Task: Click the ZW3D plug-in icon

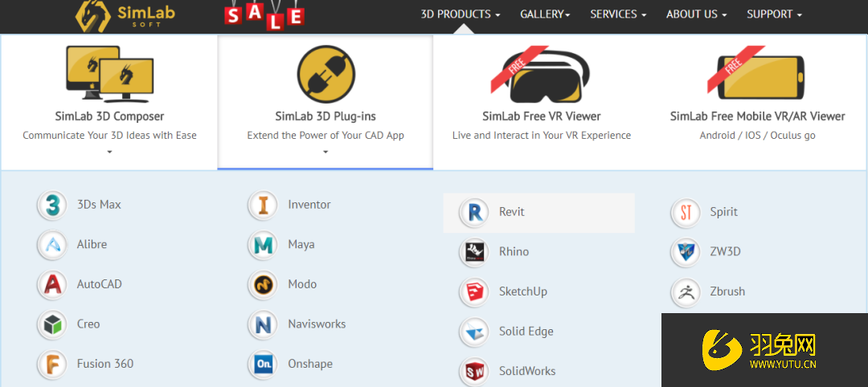Action: click(686, 251)
